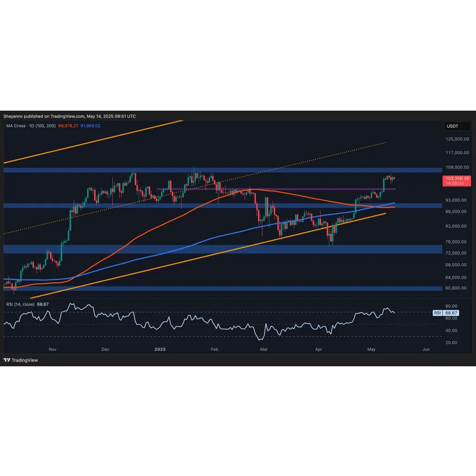
Task: Click the 117,000.00 price axis label
Action: pos(457,152)
